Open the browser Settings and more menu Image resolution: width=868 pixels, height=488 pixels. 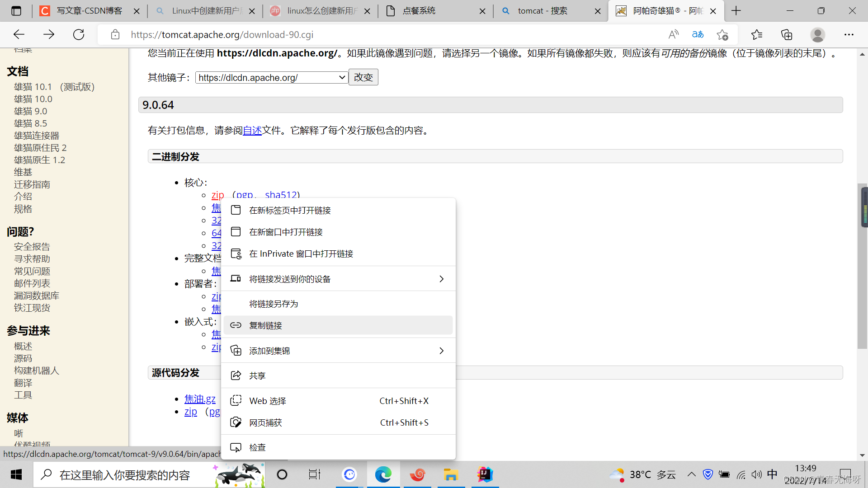(x=849, y=34)
